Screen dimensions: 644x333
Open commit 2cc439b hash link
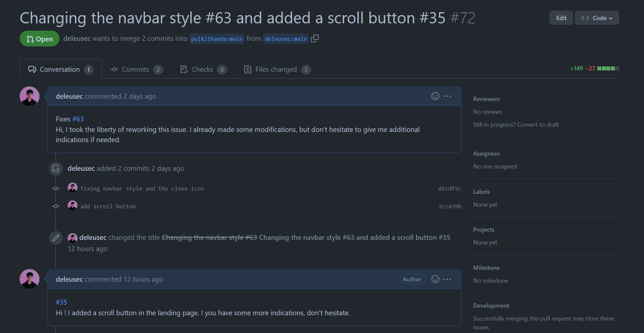[449, 206]
